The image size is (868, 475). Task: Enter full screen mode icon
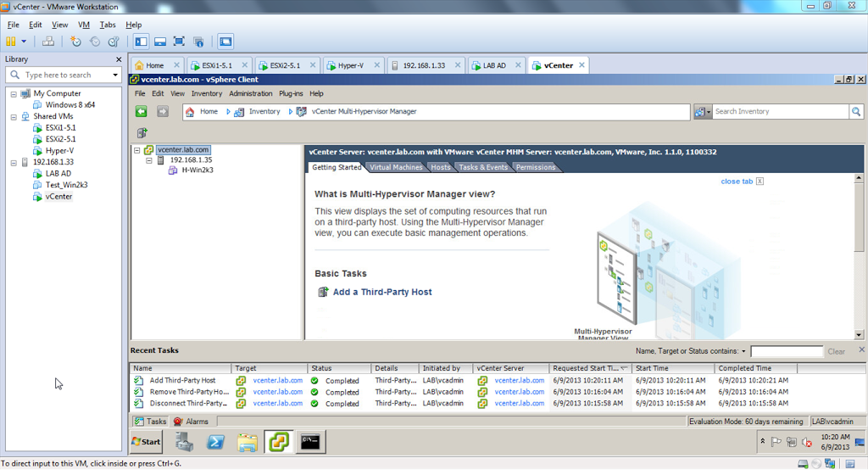coord(179,42)
